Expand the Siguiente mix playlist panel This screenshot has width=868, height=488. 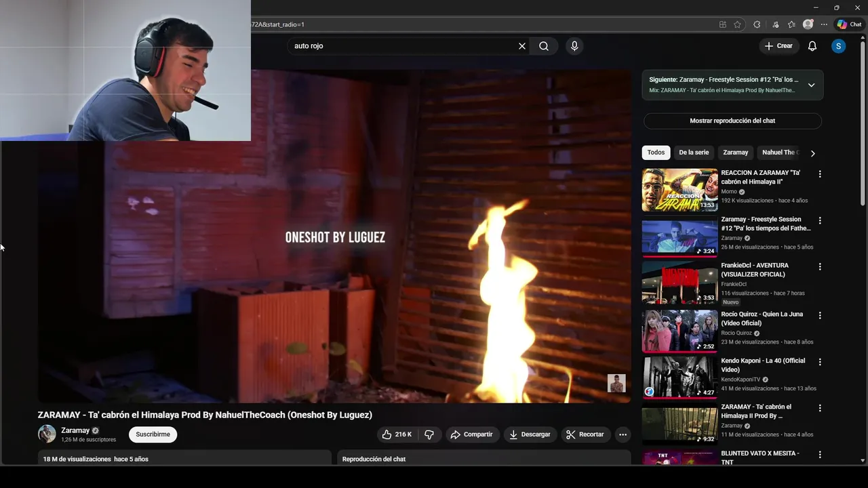pyautogui.click(x=811, y=85)
